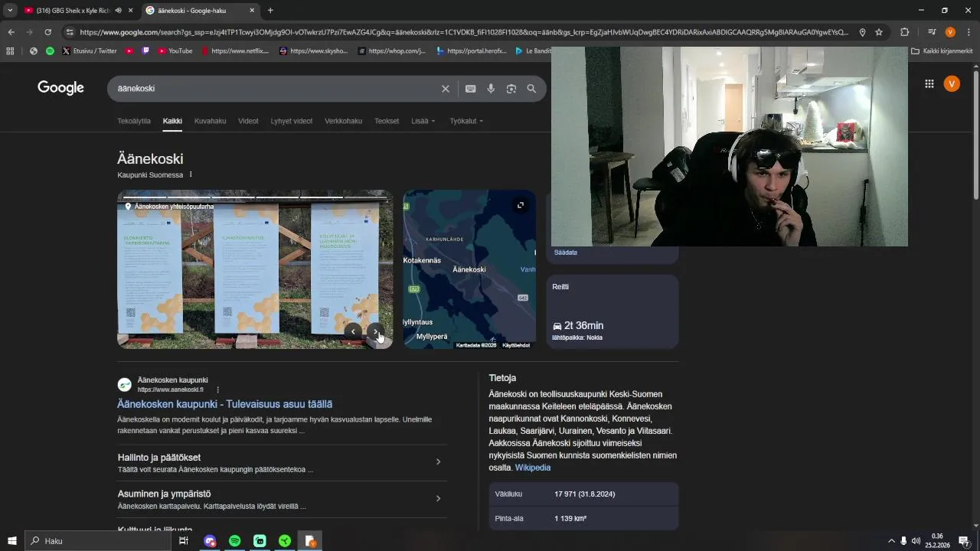Select the Teokset tab
This screenshot has height=551, width=980.
tap(387, 121)
